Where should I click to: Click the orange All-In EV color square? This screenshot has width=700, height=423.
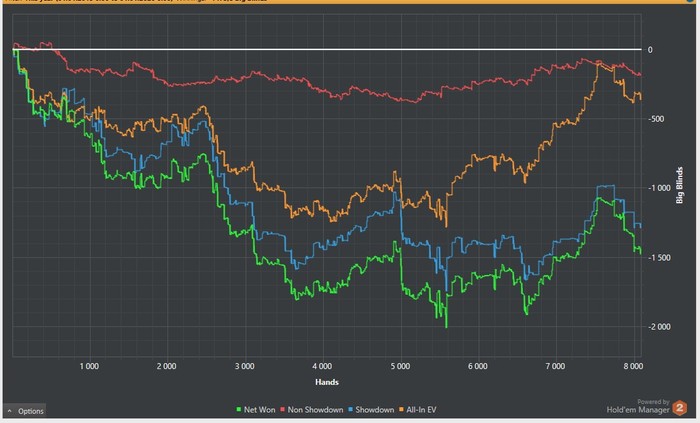[401, 410]
